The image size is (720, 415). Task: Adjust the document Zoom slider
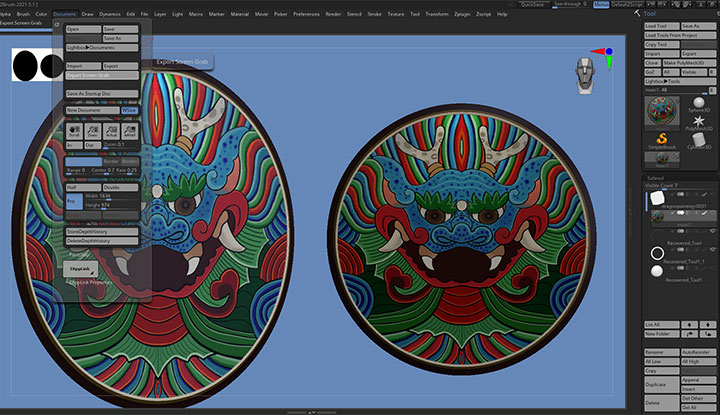[x=120, y=145]
